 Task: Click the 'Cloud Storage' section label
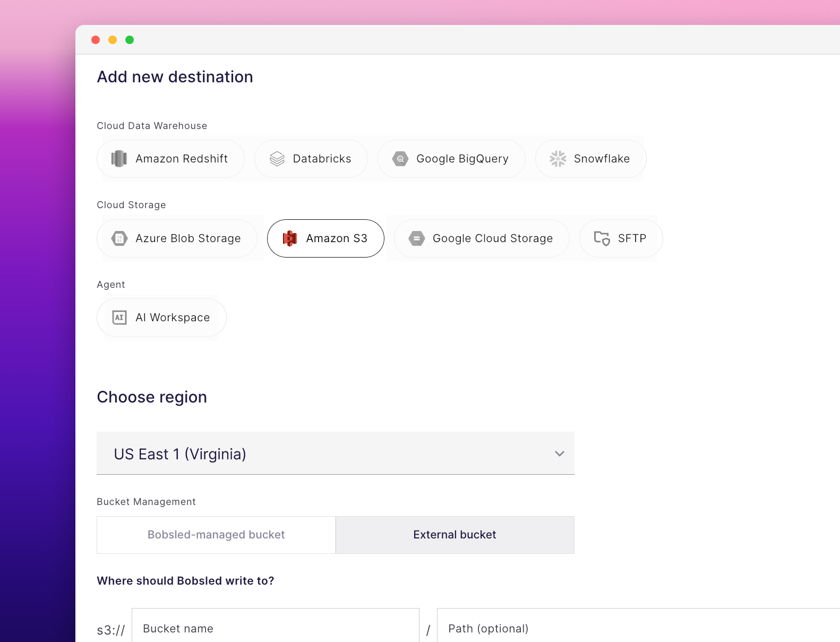pyautogui.click(x=131, y=205)
